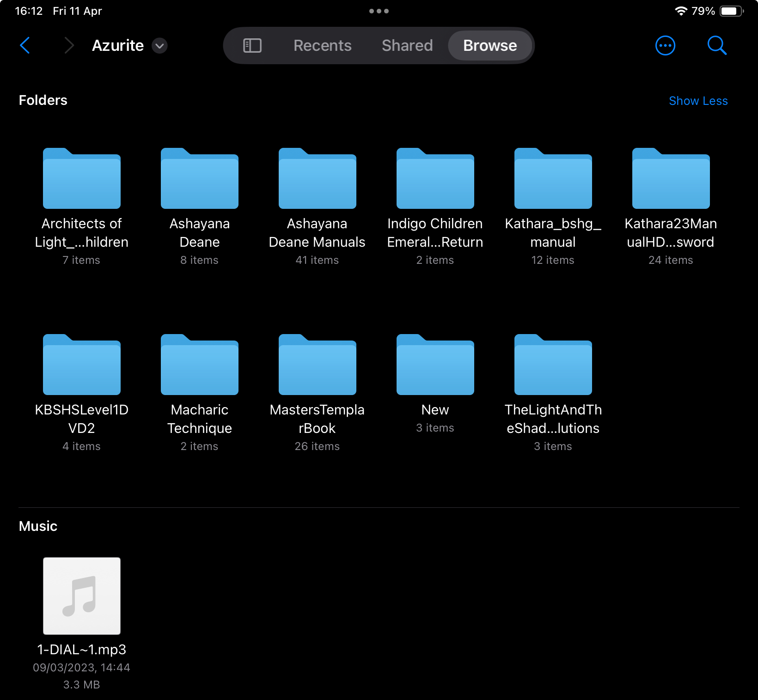Tap the Show Less link
Screen dimensions: 758x700
(698, 101)
